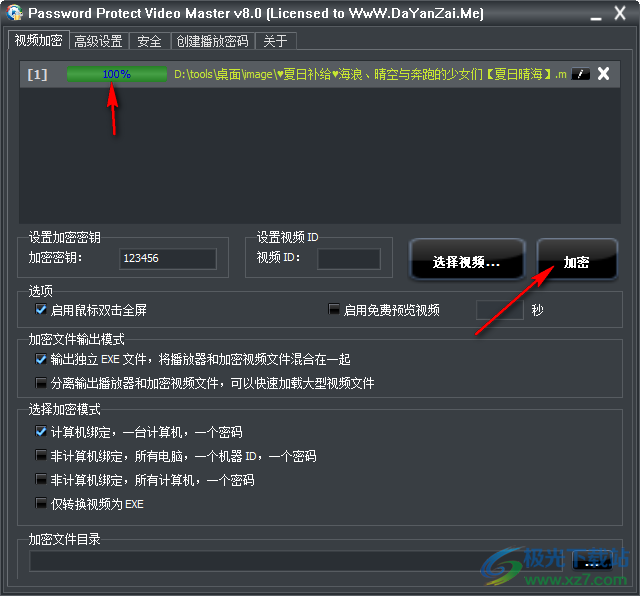Image resolution: width=640 pixels, height=596 pixels.
Task: Click the 加密密钥 input field
Action: (x=168, y=259)
